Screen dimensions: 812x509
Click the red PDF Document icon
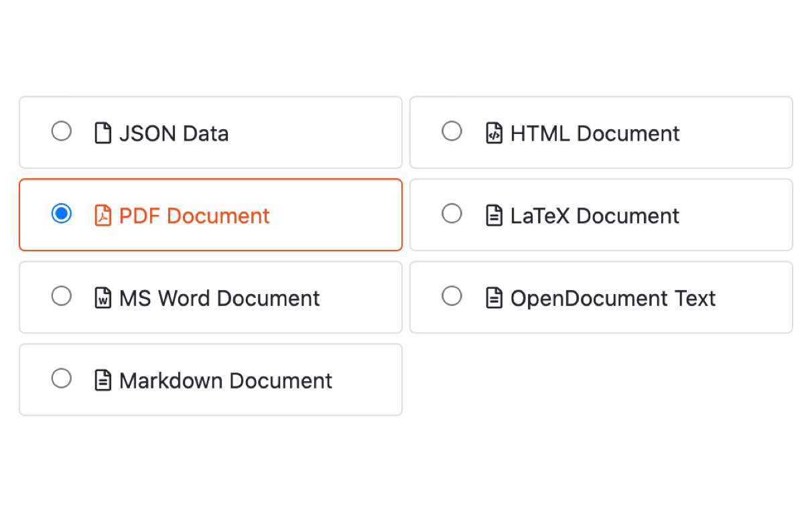[103, 215]
